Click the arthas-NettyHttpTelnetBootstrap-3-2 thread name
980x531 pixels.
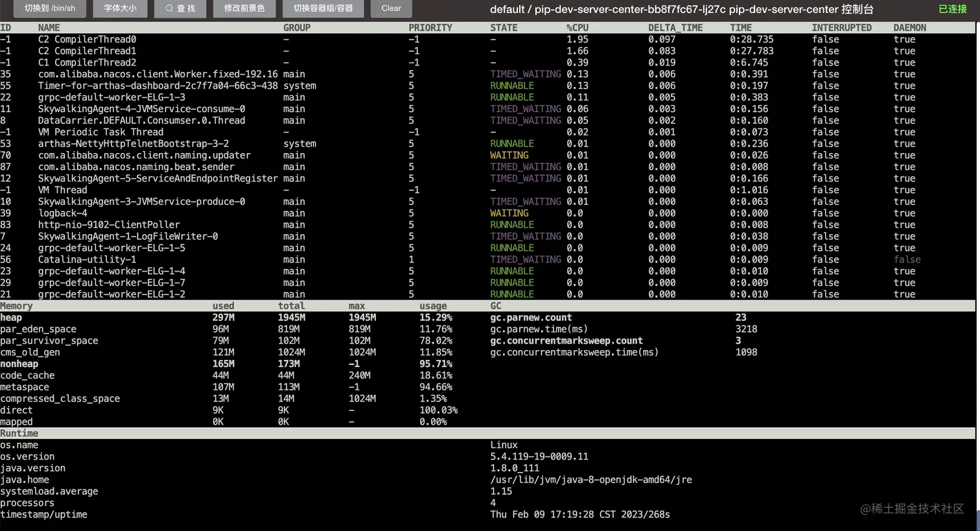pos(133,144)
